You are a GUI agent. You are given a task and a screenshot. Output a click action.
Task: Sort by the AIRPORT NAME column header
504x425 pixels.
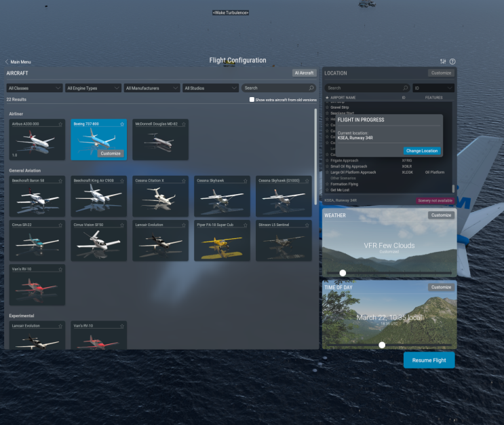343,98
